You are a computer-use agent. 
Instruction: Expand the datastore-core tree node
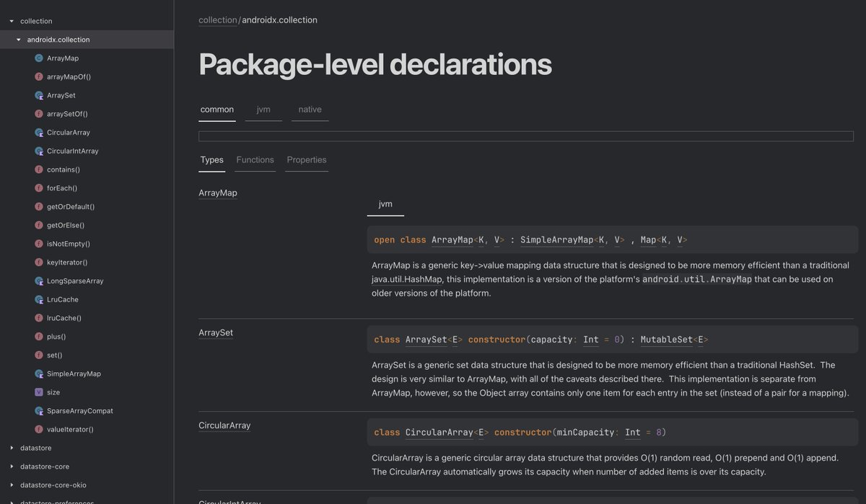tap(12, 467)
